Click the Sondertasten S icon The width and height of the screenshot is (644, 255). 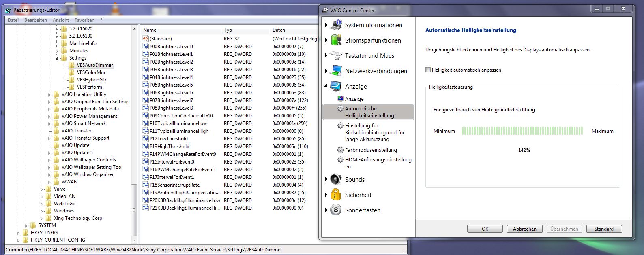(336, 210)
